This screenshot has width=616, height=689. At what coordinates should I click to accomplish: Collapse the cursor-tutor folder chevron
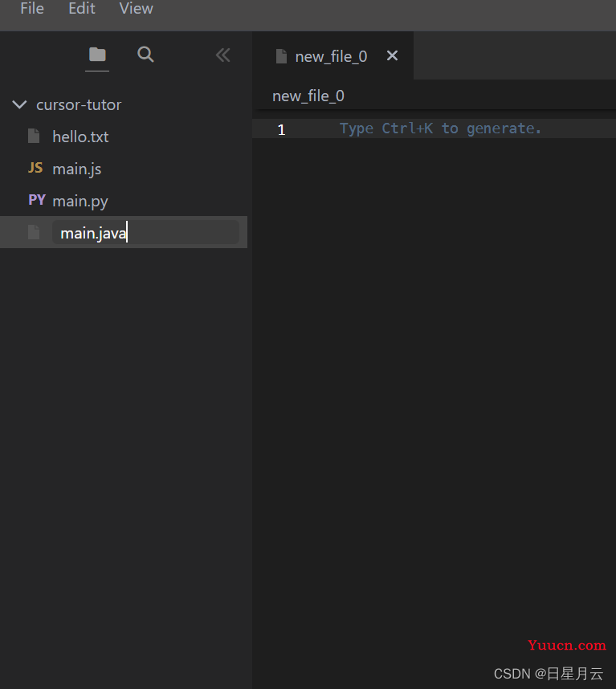point(19,104)
